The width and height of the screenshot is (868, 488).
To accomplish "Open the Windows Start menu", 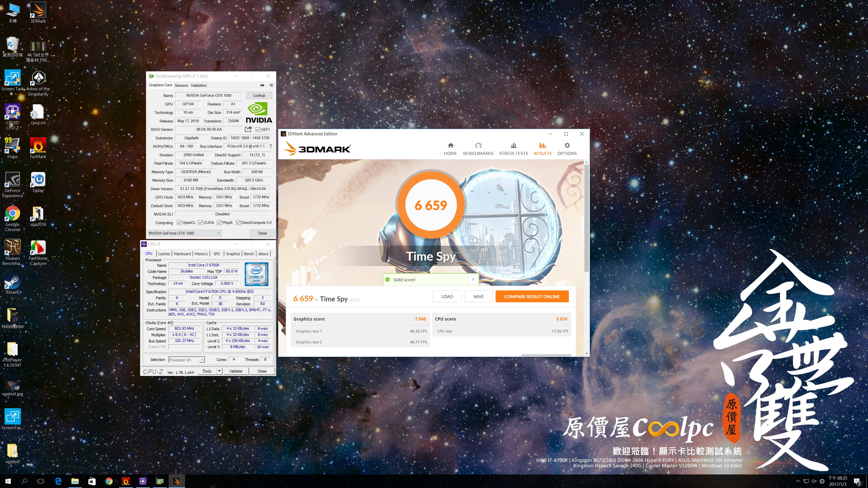I will coord(8,481).
